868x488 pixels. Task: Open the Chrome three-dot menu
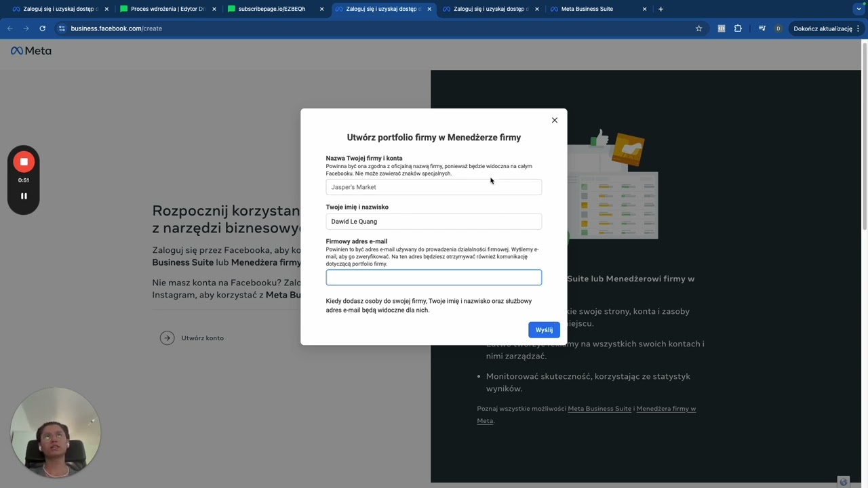pyautogui.click(x=858, y=28)
